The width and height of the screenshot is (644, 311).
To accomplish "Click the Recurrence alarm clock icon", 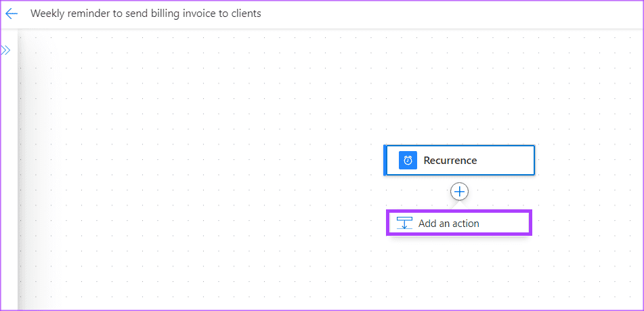I will tap(408, 161).
